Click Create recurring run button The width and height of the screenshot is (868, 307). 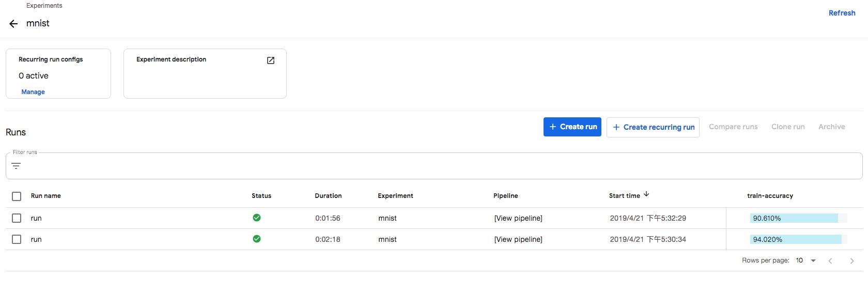tap(653, 127)
